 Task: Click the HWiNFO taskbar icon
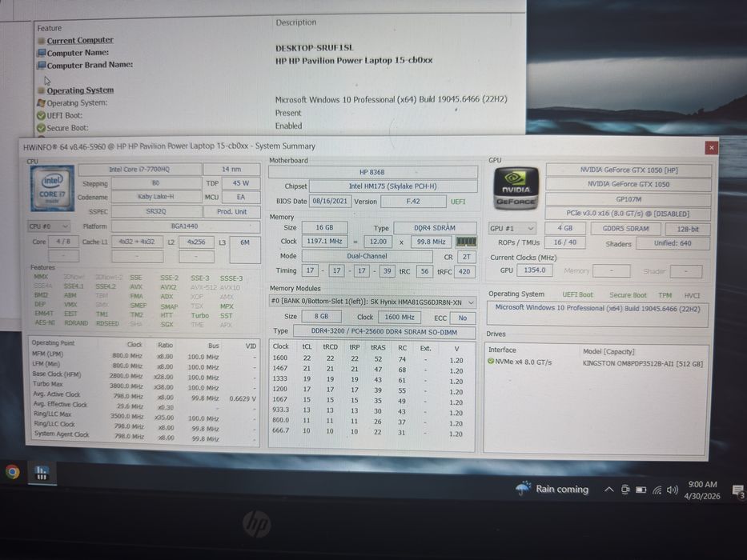coord(42,473)
